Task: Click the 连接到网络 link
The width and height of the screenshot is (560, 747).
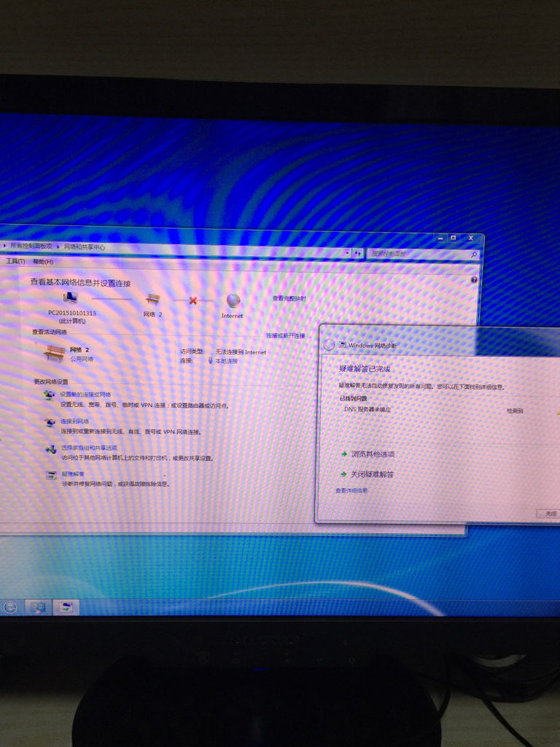Action: point(75,421)
